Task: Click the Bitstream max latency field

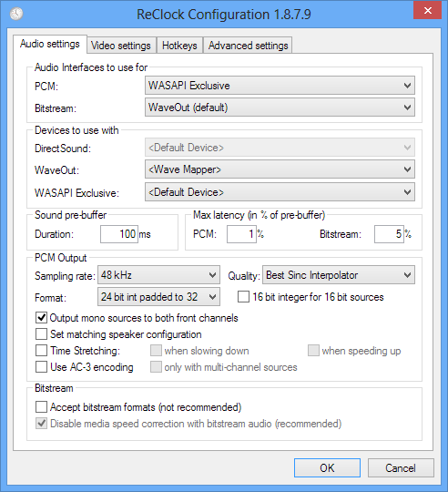Action: tap(389, 234)
